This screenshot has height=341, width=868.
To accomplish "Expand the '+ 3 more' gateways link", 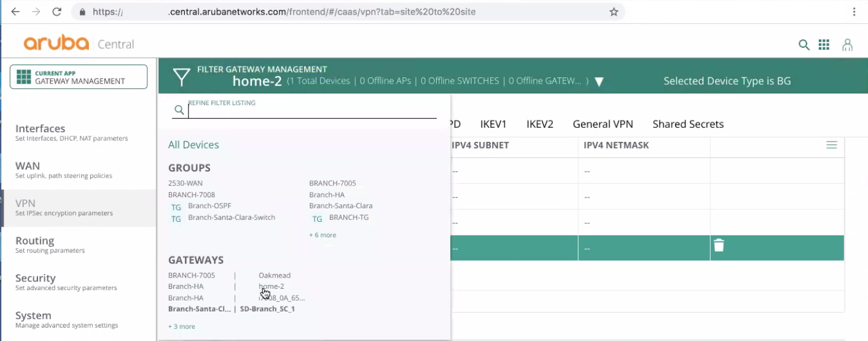I will click(182, 326).
